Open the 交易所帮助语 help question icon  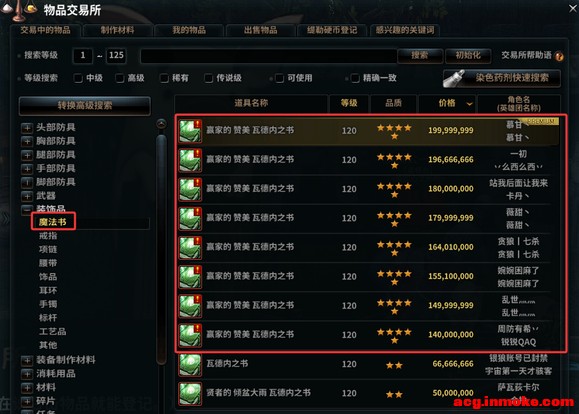(x=559, y=56)
